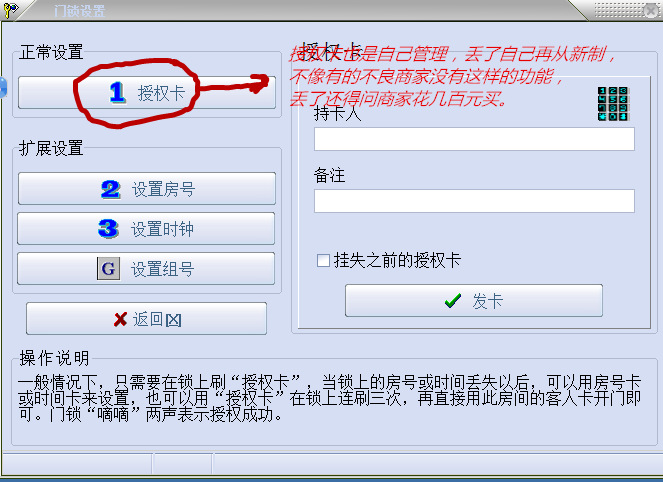Screen dimensions: 663x482
Task: Click the red X icon on 返回
Action: [x=121, y=319]
